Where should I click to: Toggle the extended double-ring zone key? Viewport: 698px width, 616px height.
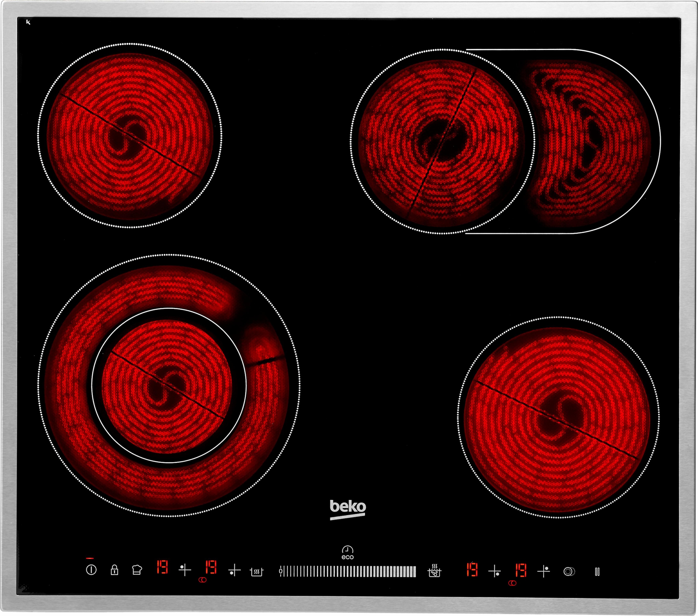pos(569,571)
